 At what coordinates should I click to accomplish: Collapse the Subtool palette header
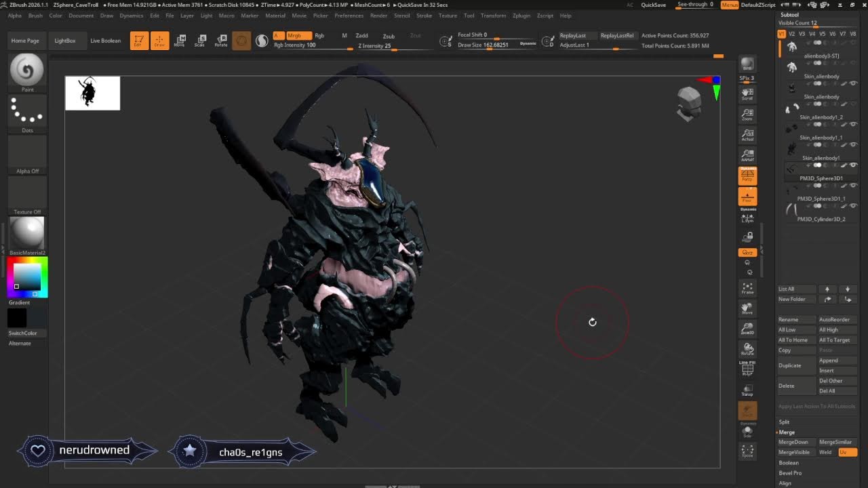click(789, 14)
